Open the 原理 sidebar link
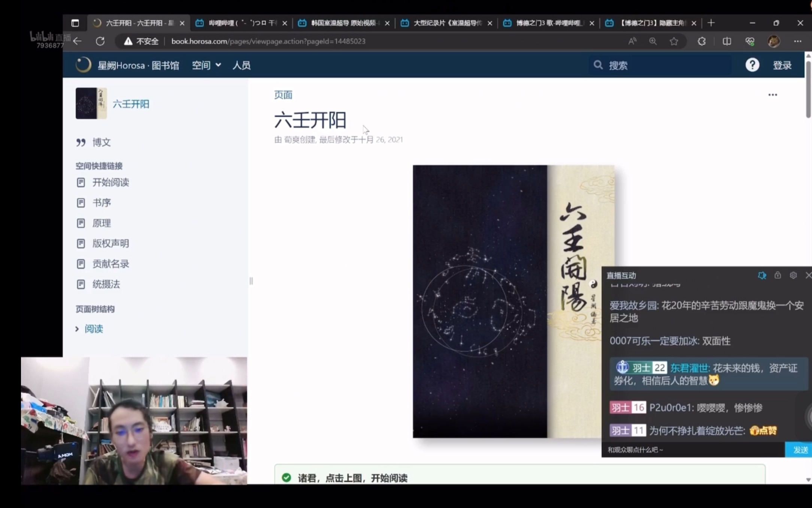The height and width of the screenshot is (508, 812). pos(101,223)
